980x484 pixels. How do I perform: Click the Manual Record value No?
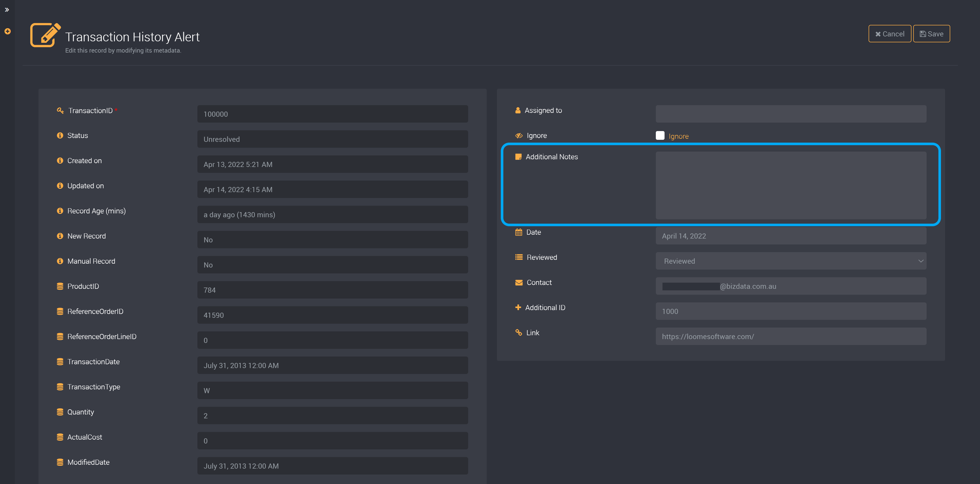(x=332, y=265)
